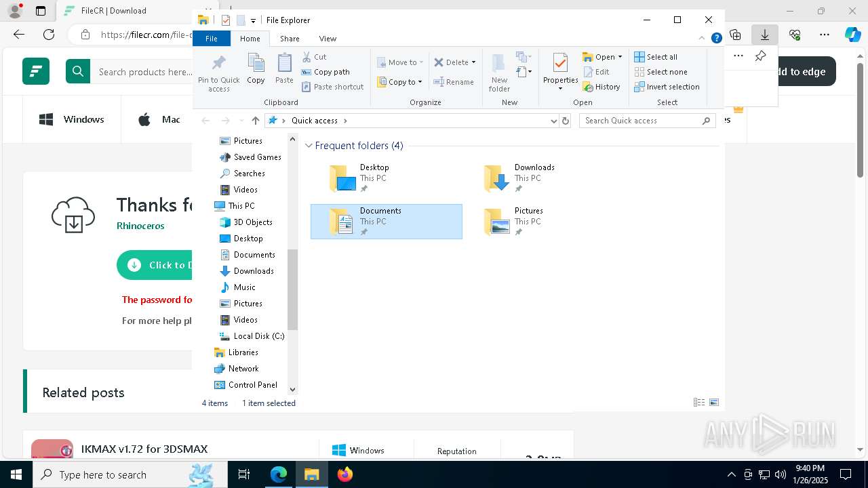Click Paste shortcut in ribbon
The image size is (868, 488).
click(x=332, y=87)
